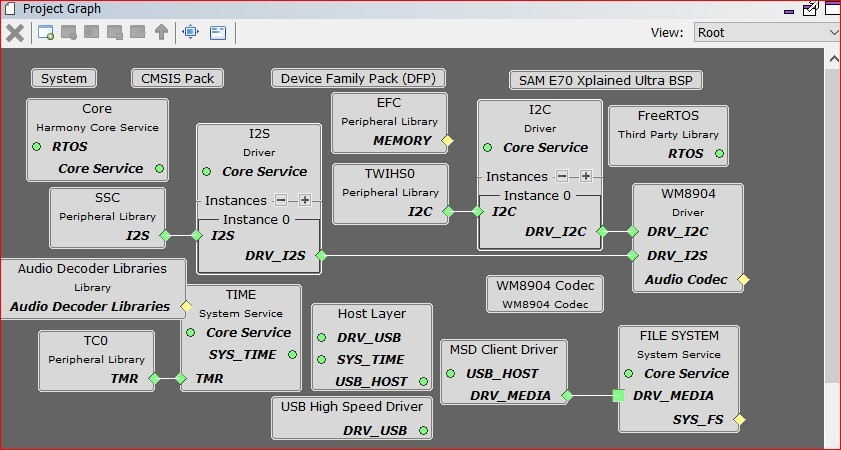Screen dimensions: 841x450
Task: Click the USB_HOST circle on Host Layer
Action: (x=424, y=382)
